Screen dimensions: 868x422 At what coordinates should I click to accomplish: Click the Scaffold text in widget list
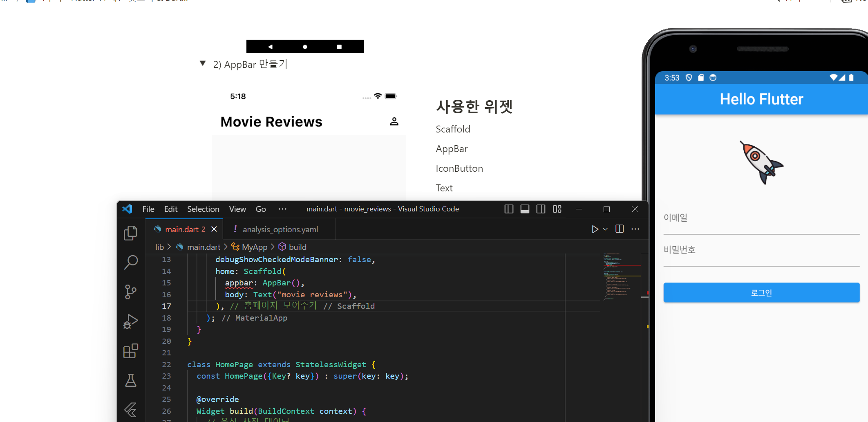pyautogui.click(x=453, y=129)
